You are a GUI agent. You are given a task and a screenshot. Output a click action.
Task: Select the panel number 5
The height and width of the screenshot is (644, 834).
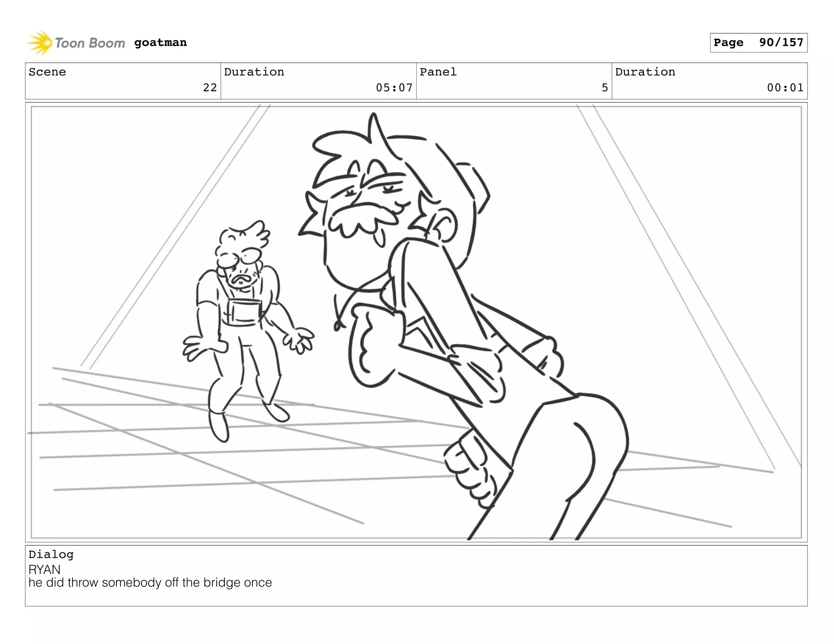(605, 88)
